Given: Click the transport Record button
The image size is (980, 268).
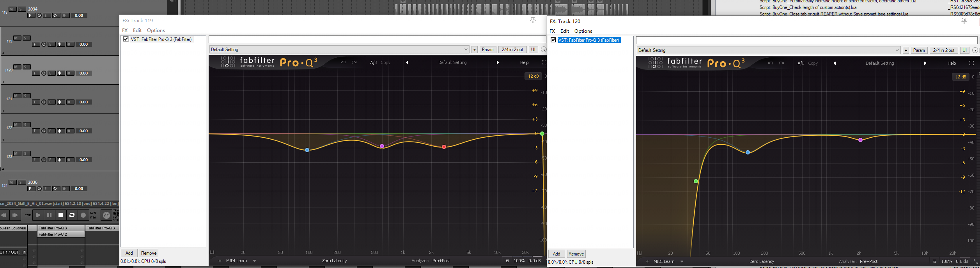Looking at the screenshot, I should (x=83, y=215).
